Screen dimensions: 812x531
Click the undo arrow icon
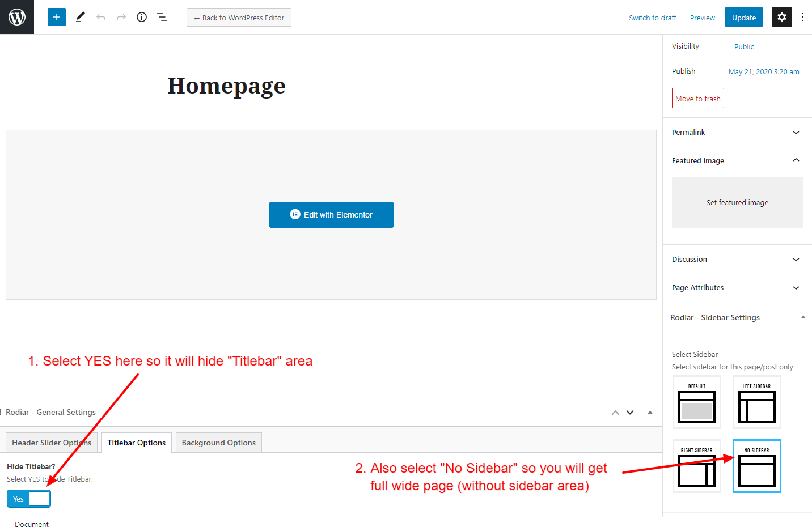[101, 17]
